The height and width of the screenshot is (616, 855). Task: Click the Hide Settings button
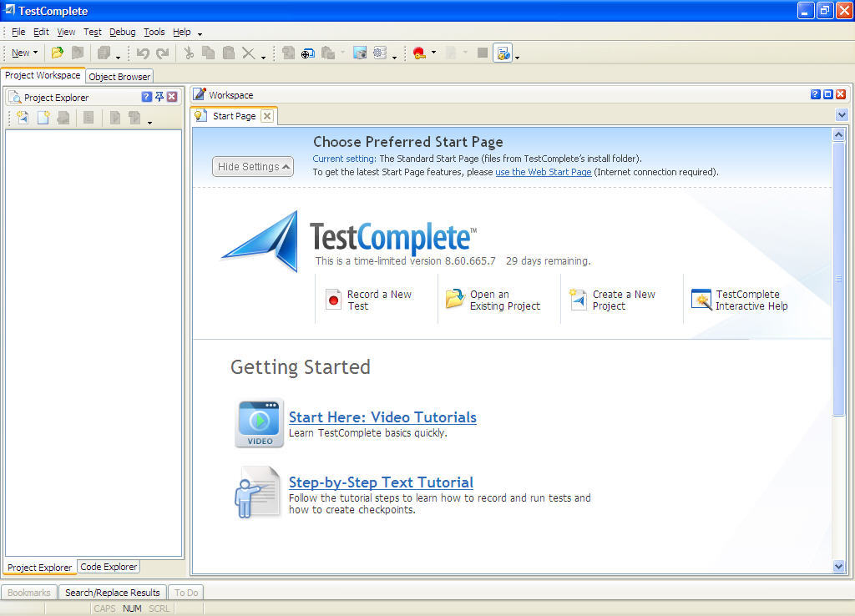coord(253,167)
